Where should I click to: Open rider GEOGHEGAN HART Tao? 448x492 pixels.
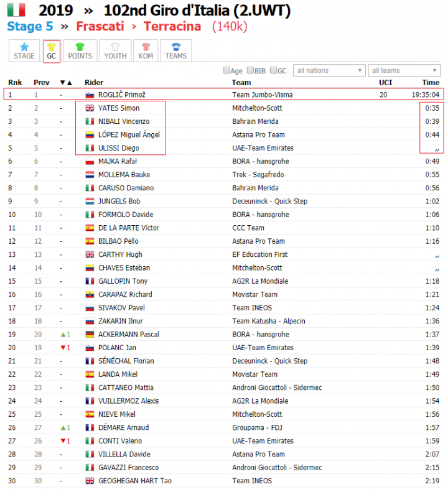tap(135, 481)
